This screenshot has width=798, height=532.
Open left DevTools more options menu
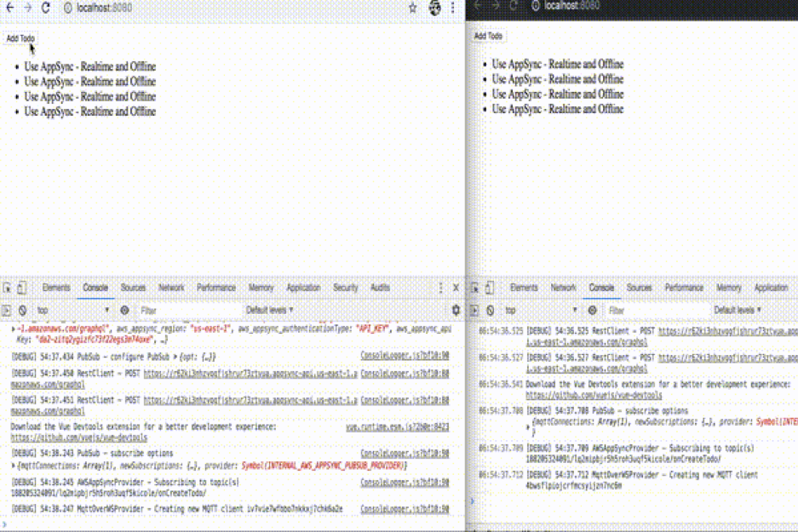pos(440,288)
